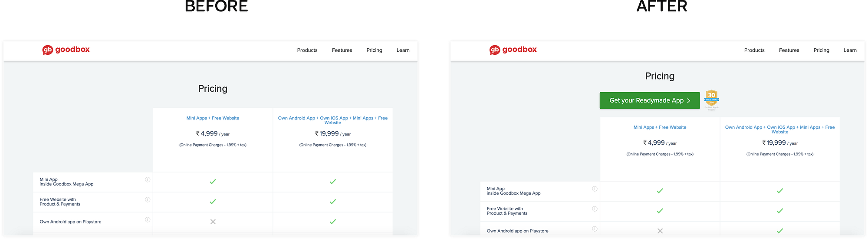This screenshot has height=239, width=868.
Task: Click Own Android App plan title in BEFORE
Action: click(333, 120)
